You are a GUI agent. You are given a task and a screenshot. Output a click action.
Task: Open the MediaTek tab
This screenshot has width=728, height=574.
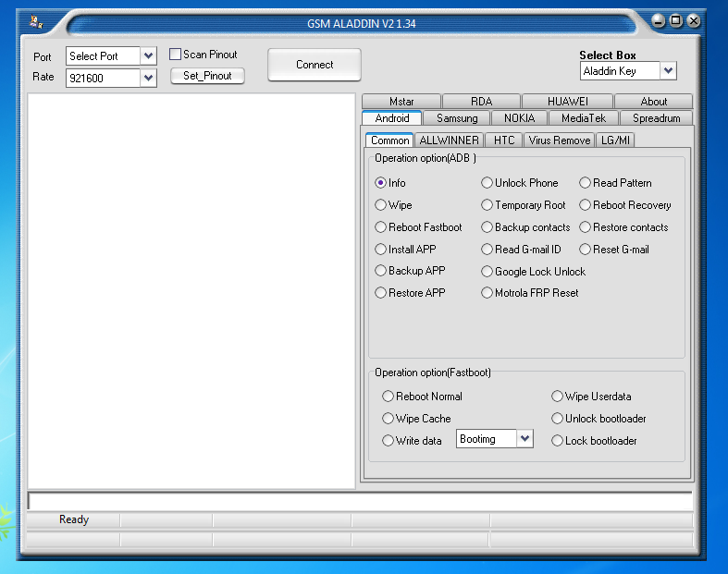(x=584, y=118)
